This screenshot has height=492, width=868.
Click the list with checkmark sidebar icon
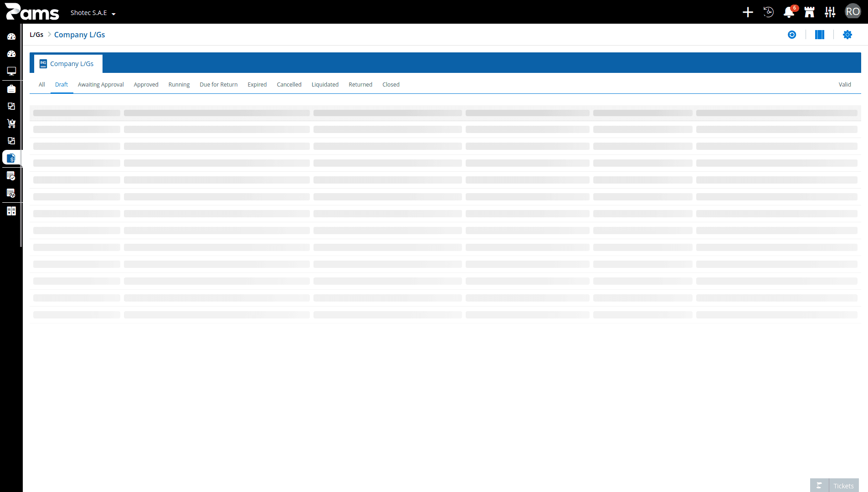click(x=11, y=176)
